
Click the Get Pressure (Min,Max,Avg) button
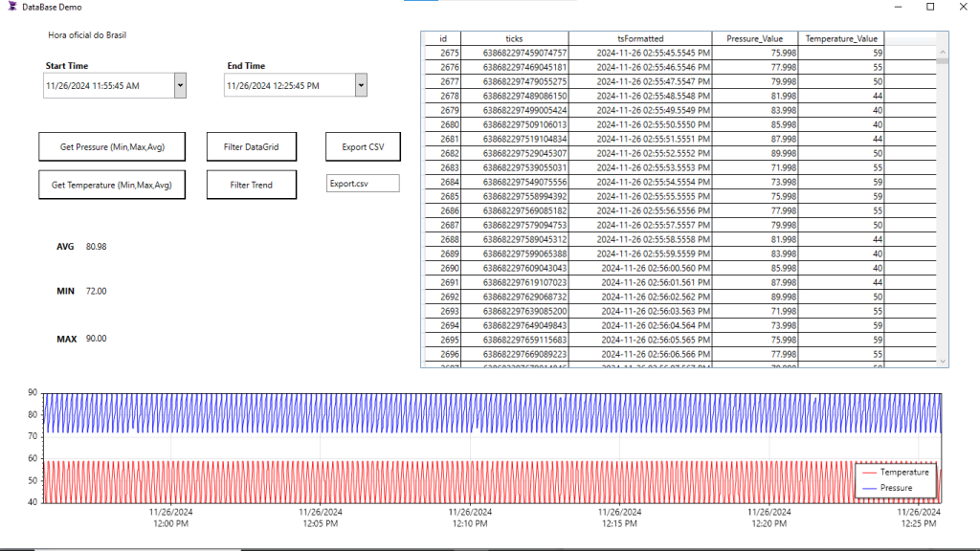(112, 146)
